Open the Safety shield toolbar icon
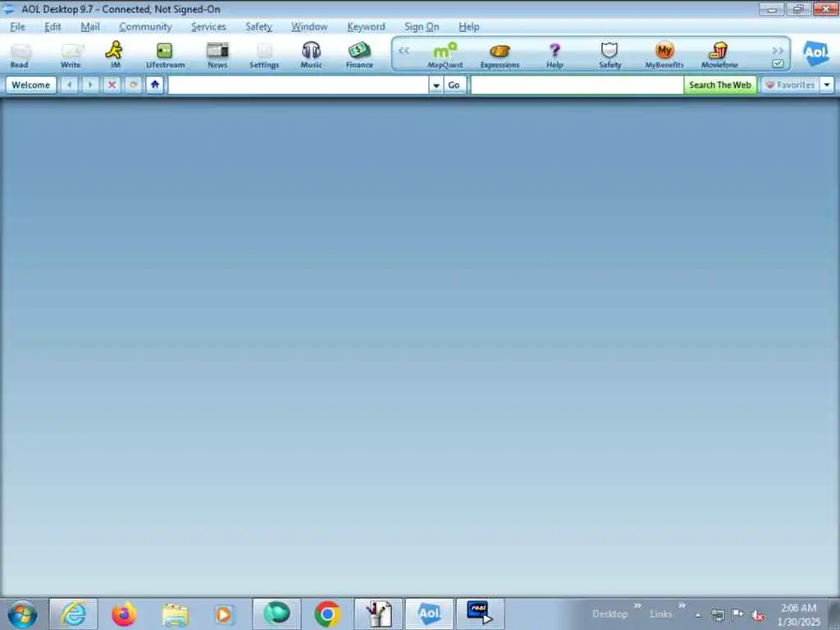The width and height of the screenshot is (840, 630). pyautogui.click(x=609, y=55)
